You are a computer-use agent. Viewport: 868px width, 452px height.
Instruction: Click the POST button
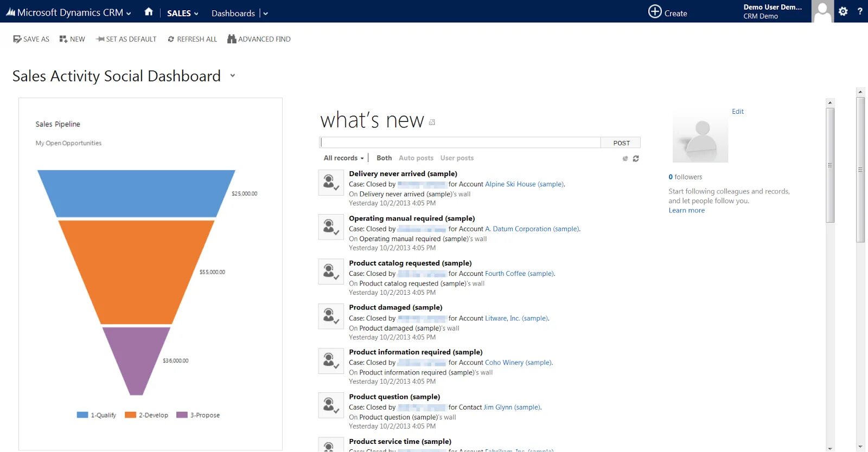coord(621,143)
